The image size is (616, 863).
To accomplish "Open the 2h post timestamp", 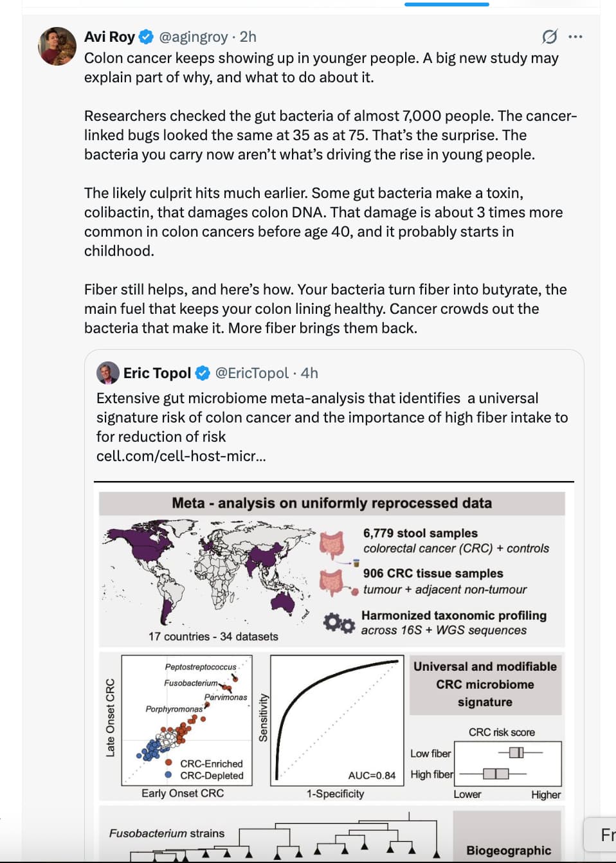I will pyautogui.click(x=248, y=37).
